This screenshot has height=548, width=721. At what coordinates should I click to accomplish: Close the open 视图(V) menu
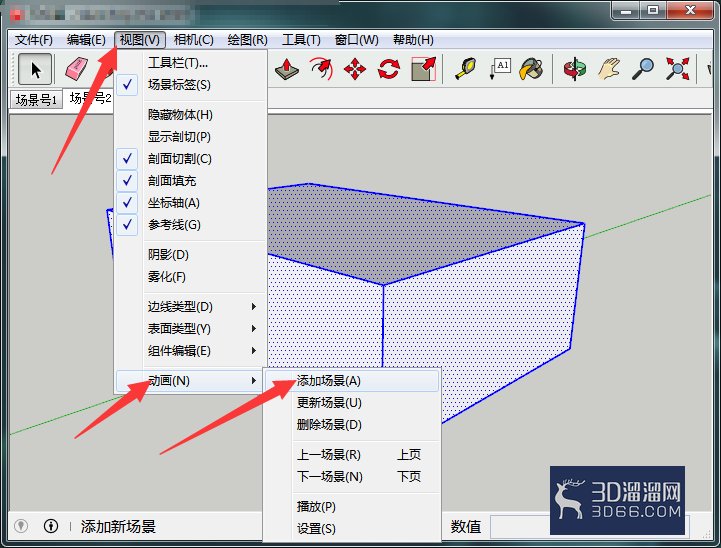[140, 40]
